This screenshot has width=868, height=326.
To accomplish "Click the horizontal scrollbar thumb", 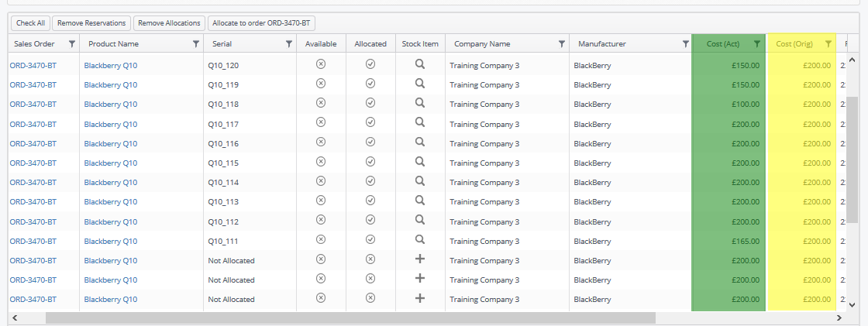I will pos(350,318).
